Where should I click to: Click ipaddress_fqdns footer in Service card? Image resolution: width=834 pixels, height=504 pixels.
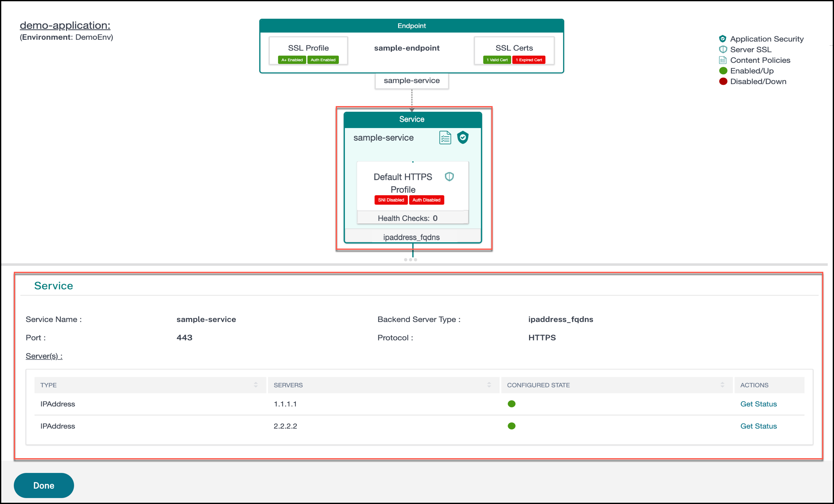(x=413, y=236)
